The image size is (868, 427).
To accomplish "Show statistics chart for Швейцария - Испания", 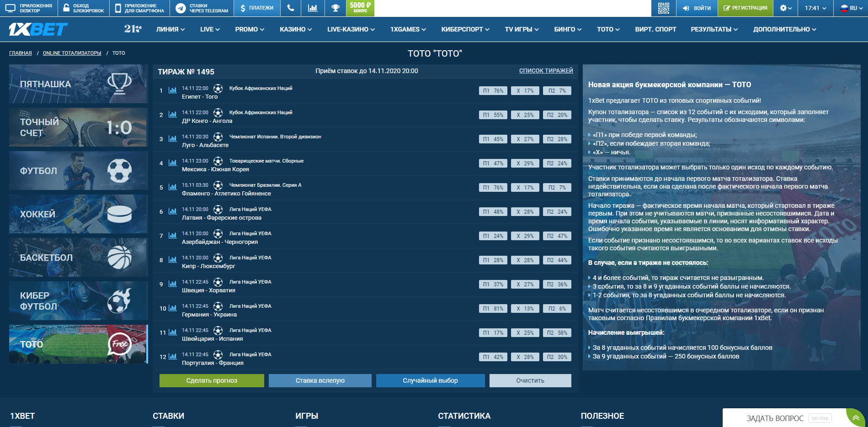I will click(x=172, y=332).
